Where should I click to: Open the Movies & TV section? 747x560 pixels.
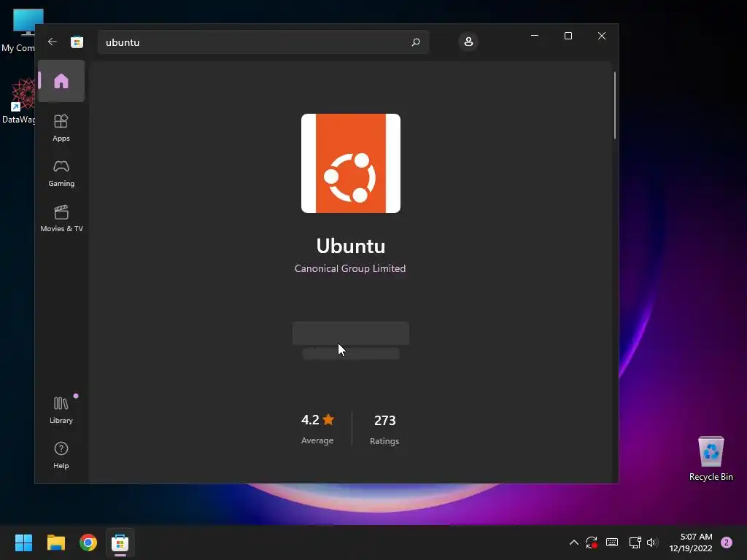click(61, 219)
